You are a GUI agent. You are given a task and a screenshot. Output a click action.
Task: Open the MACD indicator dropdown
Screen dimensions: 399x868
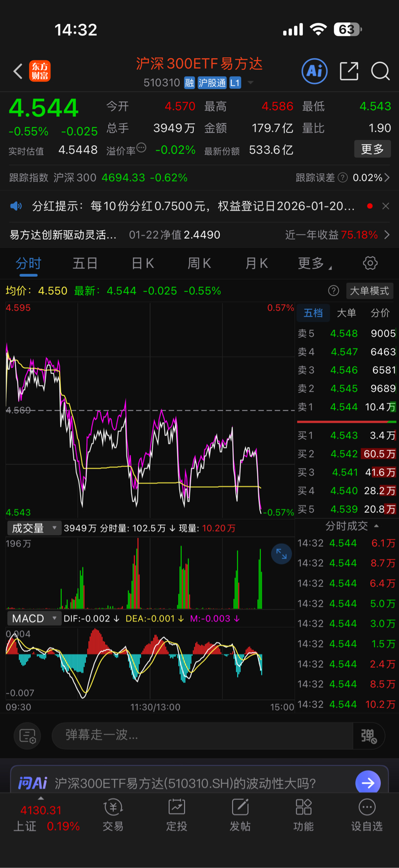(x=34, y=618)
